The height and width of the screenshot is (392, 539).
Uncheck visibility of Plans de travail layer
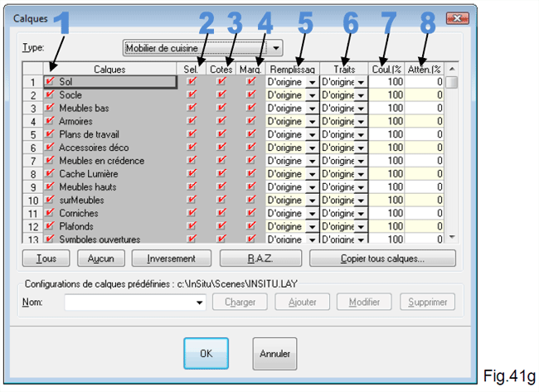coord(50,134)
